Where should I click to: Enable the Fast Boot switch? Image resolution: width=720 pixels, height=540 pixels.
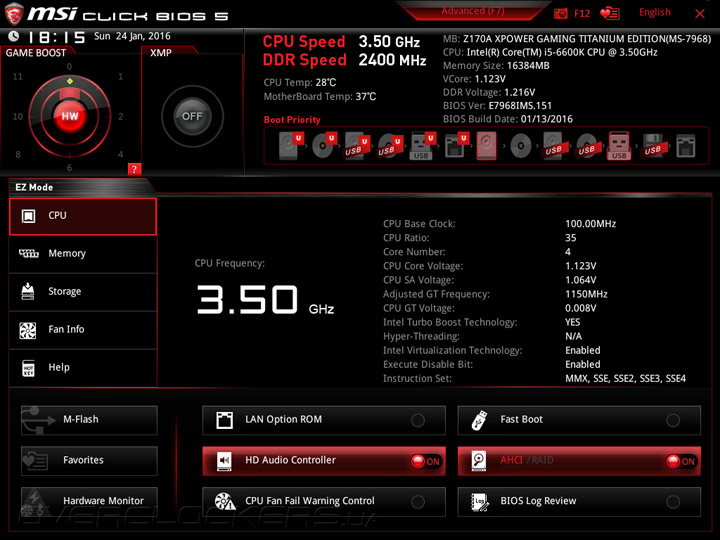click(x=673, y=420)
